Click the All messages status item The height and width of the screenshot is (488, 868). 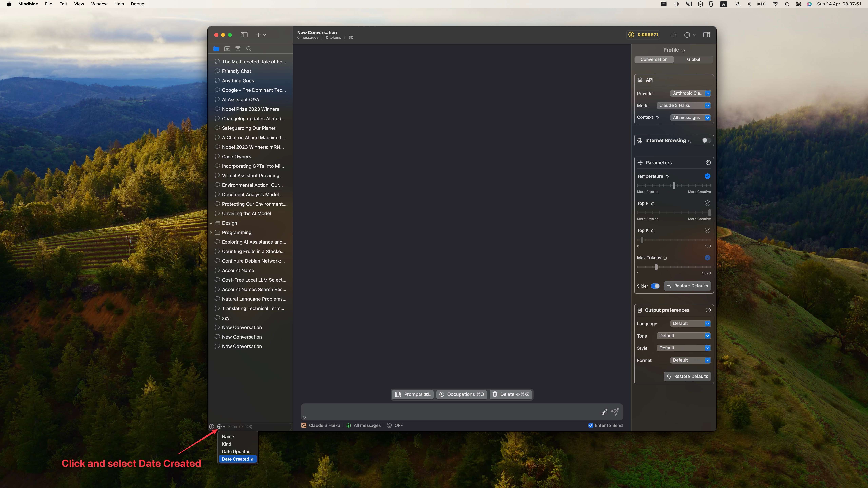364,425
